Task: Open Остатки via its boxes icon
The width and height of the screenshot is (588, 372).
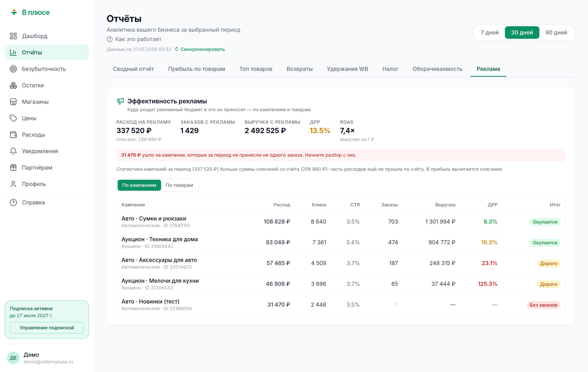Action: point(13,85)
